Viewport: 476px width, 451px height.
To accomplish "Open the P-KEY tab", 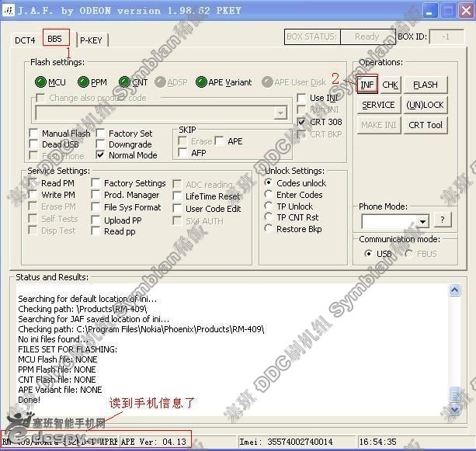I will [91, 40].
